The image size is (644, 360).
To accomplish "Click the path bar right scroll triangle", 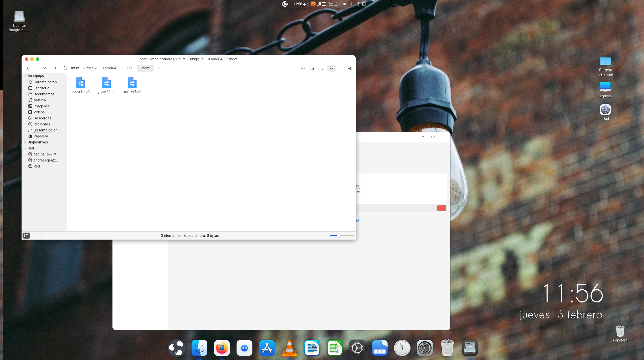I will tap(158, 68).
